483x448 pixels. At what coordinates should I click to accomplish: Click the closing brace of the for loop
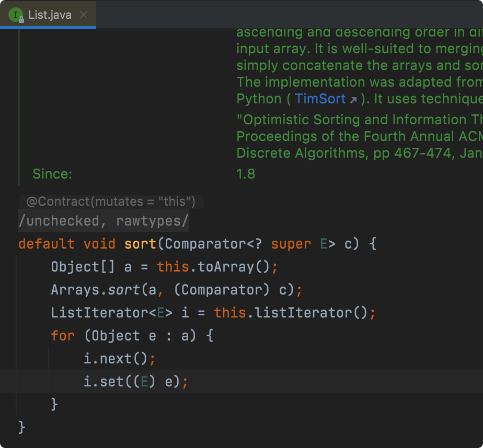pos(54,404)
